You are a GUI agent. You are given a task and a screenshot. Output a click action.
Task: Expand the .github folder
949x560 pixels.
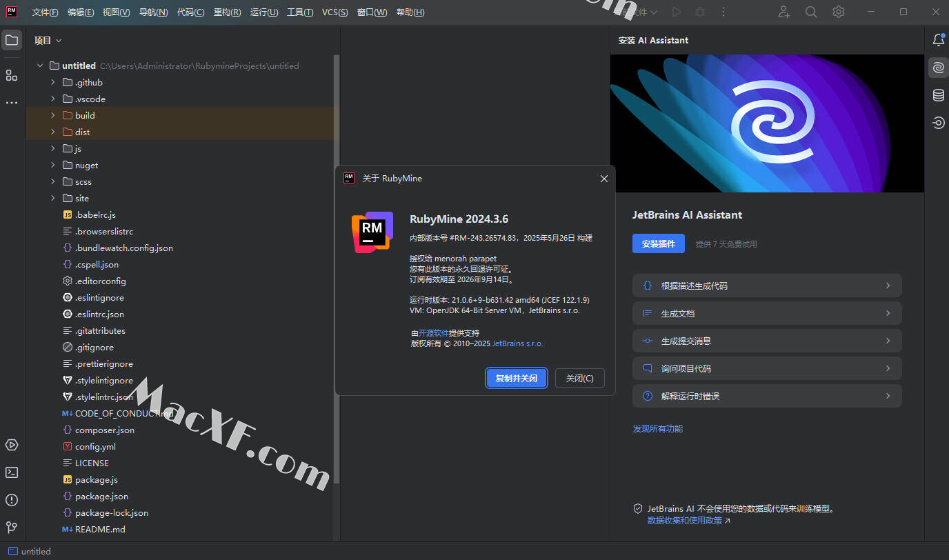(x=52, y=82)
